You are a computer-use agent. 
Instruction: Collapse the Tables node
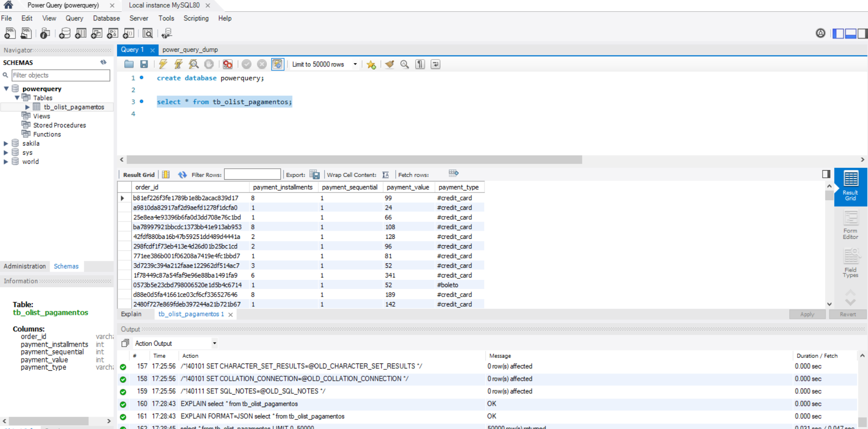click(17, 98)
